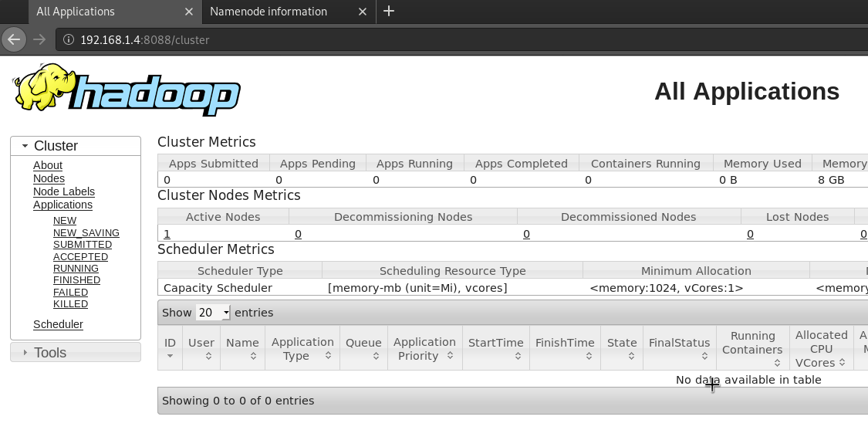Viewport: 868px width, 430px height.
Task: Open the Show entries count dropdown
Action: pos(214,313)
